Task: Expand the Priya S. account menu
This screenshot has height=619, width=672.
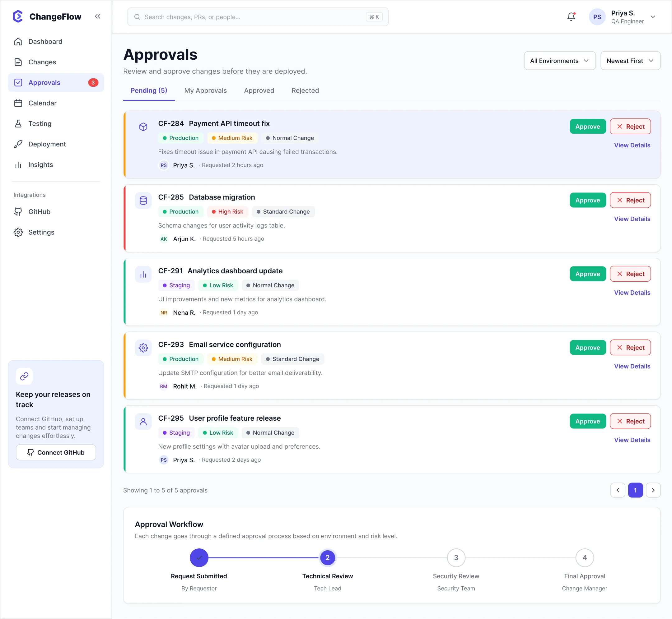Action: pos(653,17)
